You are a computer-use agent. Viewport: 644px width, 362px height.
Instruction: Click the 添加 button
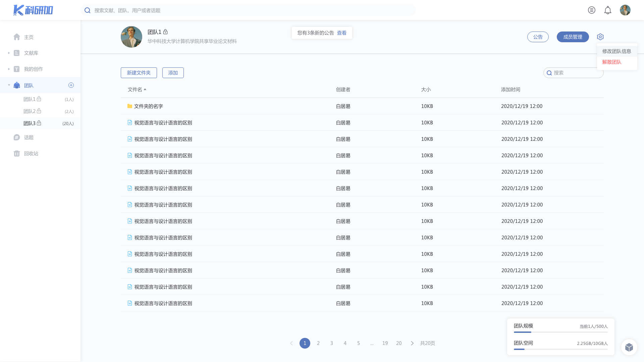[x=173, y=73]
